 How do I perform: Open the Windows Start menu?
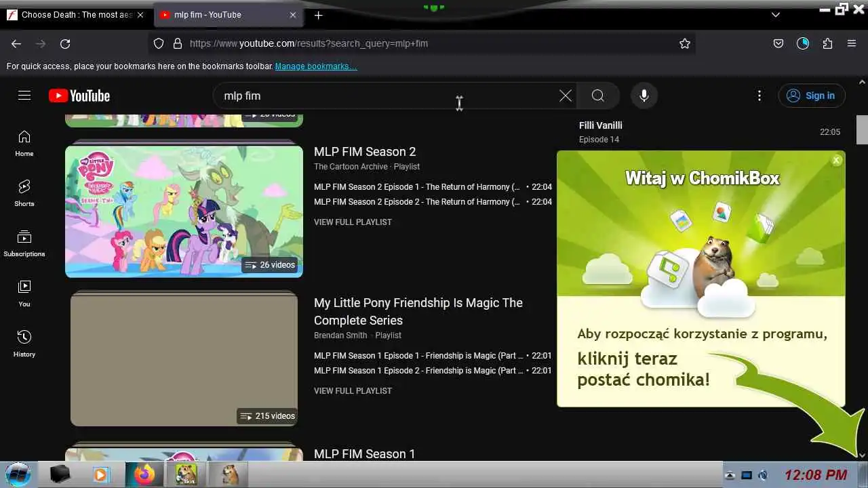click(18, 474)
